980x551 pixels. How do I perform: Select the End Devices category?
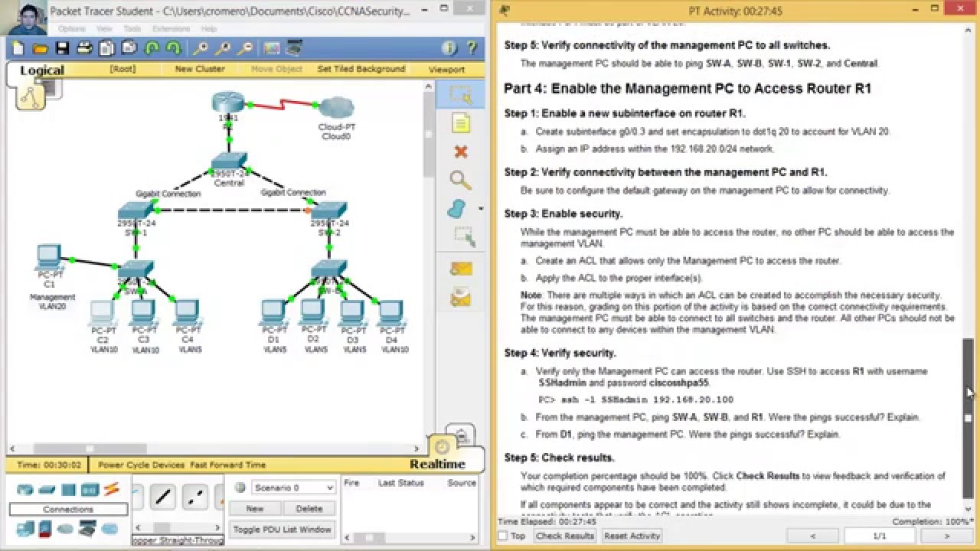click(25, 528)
